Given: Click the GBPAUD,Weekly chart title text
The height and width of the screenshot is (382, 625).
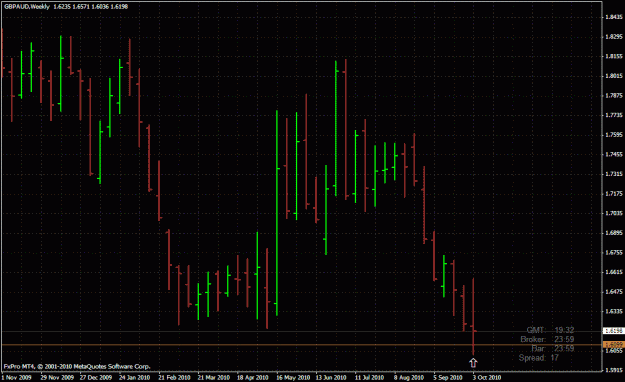Looking at the screenshot, I should 27,6.
